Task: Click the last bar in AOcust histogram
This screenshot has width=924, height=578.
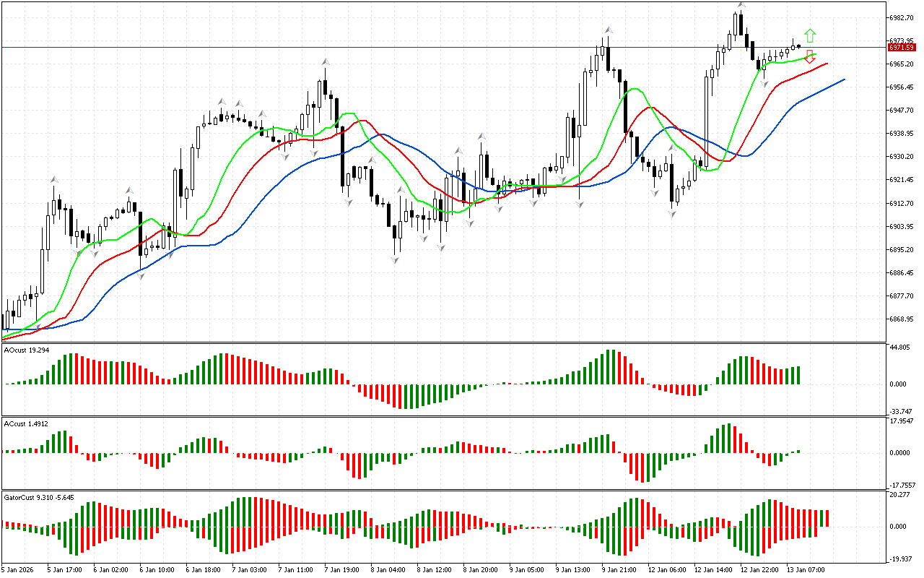Action: point(798,375)
